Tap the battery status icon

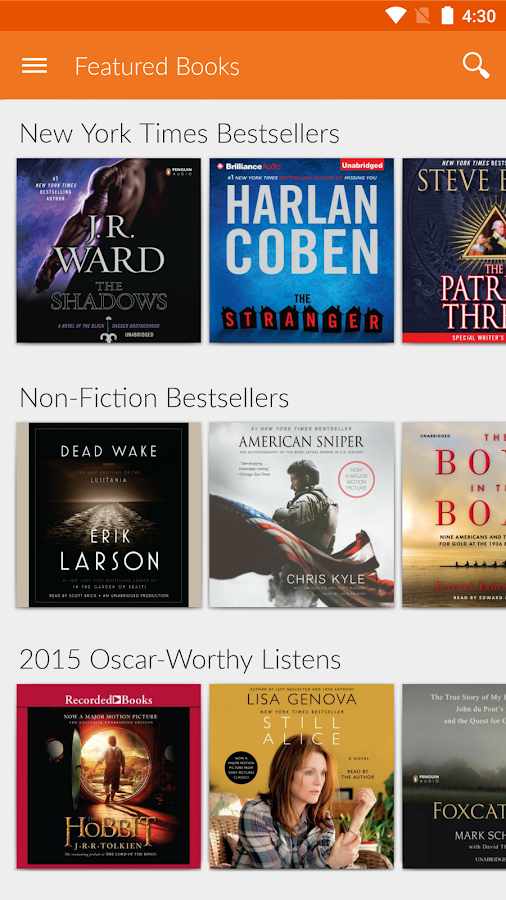pos(447,15)
